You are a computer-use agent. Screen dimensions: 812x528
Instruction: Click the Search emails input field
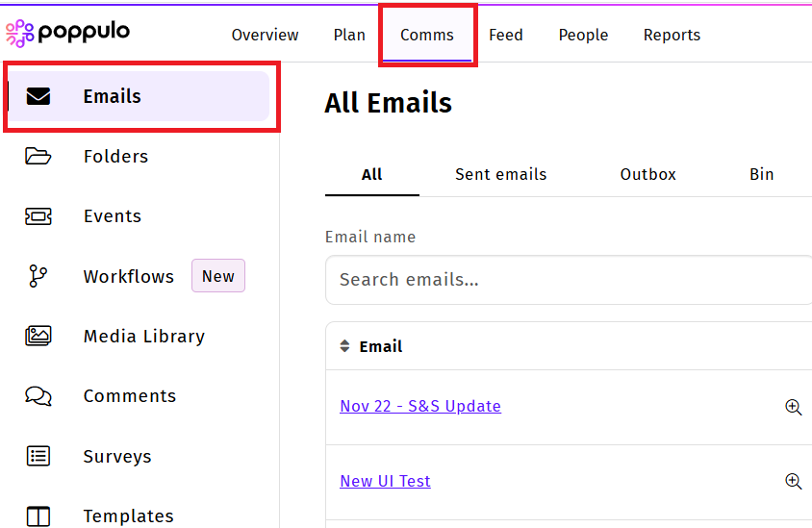coord(568,280)
